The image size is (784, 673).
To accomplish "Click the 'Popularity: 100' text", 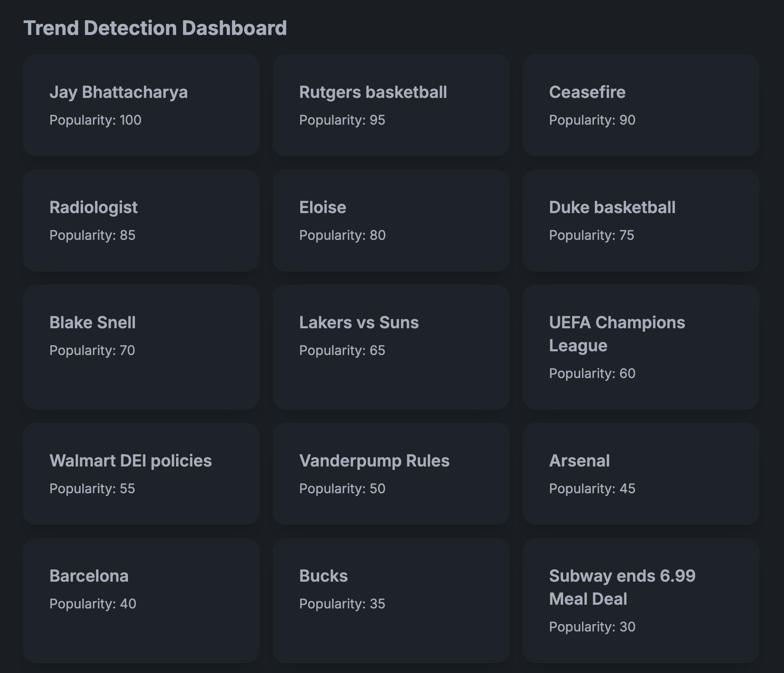I will point(95,120).
